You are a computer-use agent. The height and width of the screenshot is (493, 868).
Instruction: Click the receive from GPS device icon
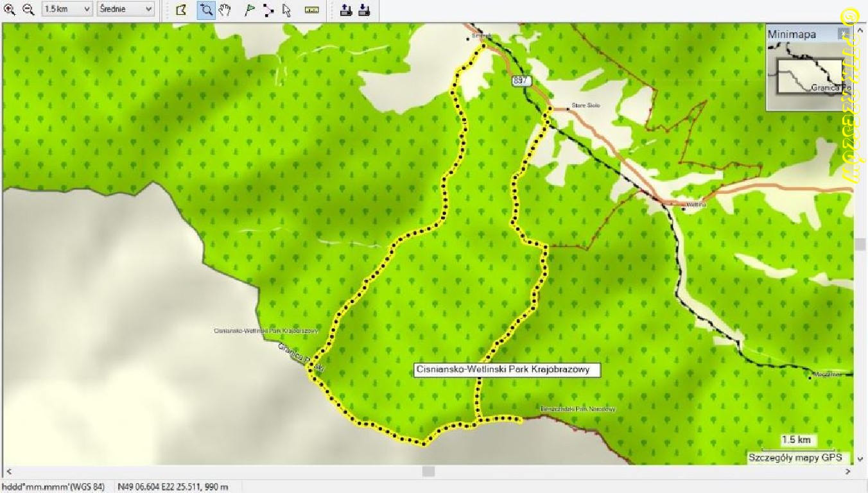(x=364, y=10)
